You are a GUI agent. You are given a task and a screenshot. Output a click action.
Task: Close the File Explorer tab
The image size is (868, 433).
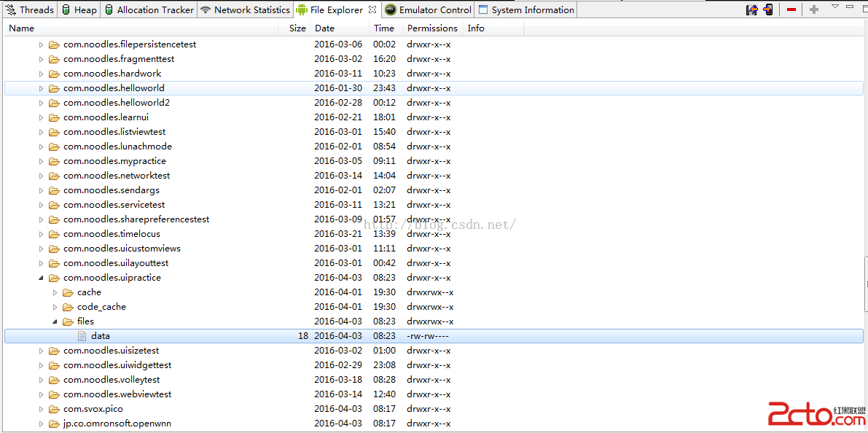372,9
